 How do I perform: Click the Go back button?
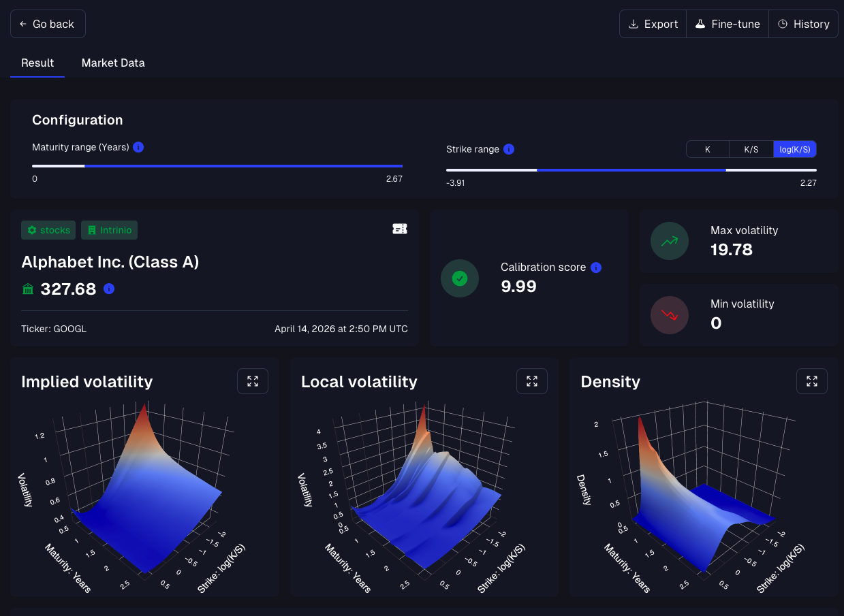48,24
